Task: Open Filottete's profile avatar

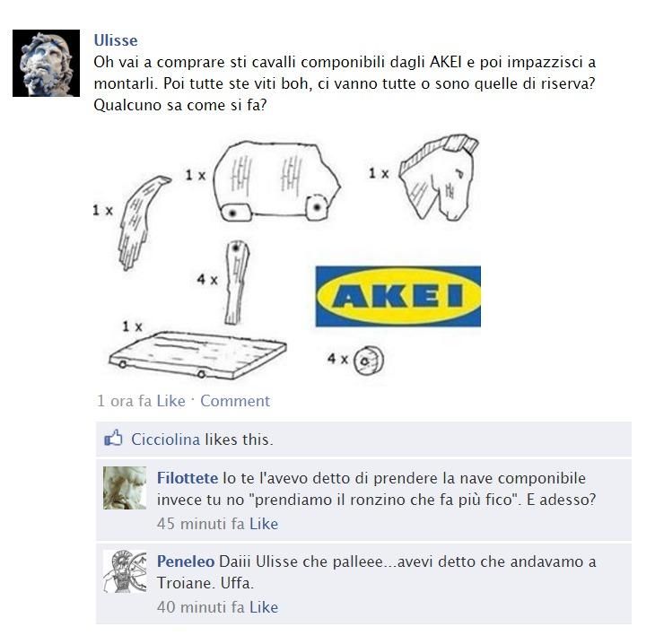Action: click(x=125, y=488)
